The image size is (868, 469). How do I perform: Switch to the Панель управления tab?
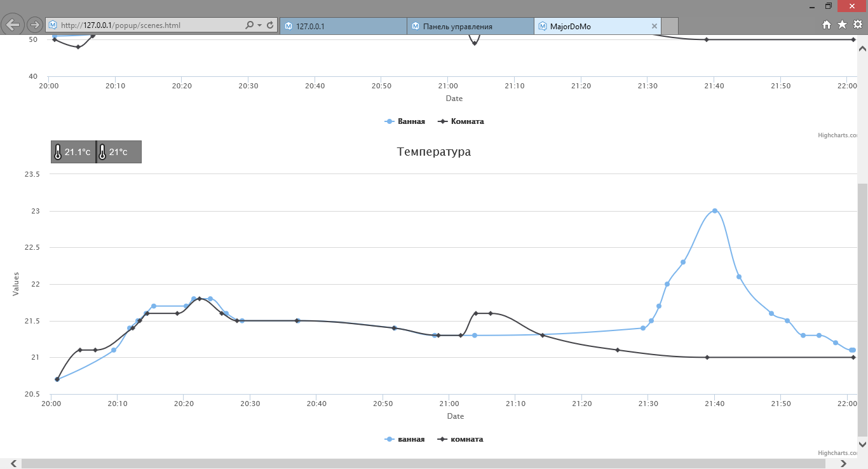tap(470, 26)
